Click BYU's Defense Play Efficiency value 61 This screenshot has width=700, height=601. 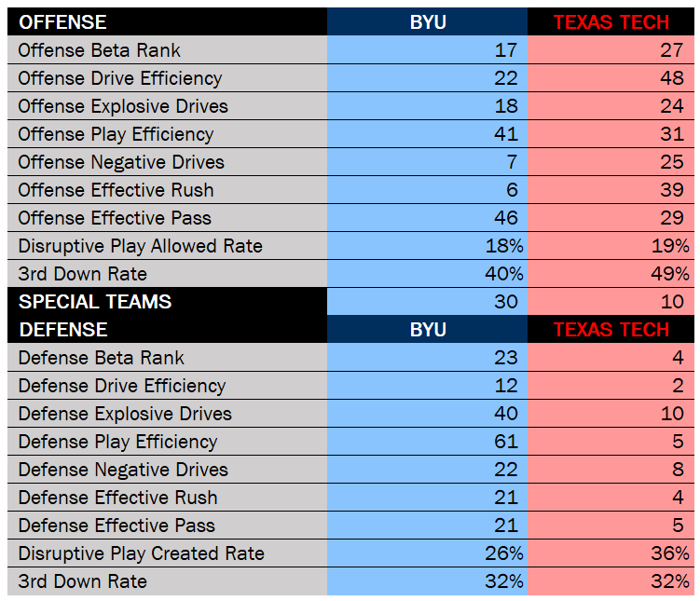pyautogui.click(x=504, y=442)
